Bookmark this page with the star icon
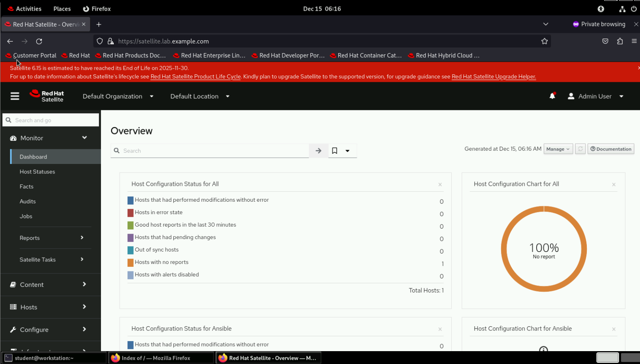 pyautogui.click(x=544, y=41)
